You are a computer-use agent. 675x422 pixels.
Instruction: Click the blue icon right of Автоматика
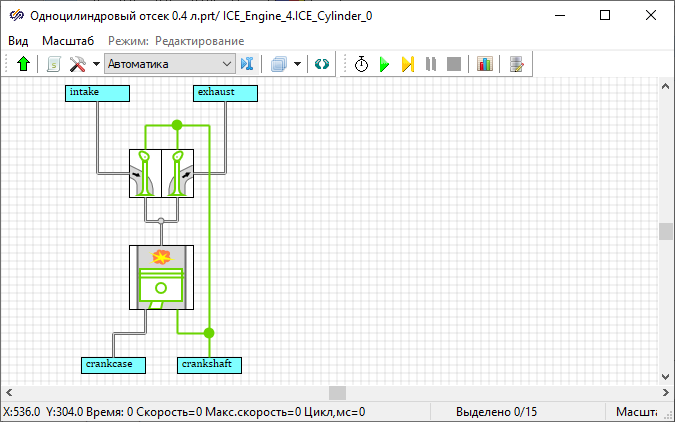click(248, 64)
